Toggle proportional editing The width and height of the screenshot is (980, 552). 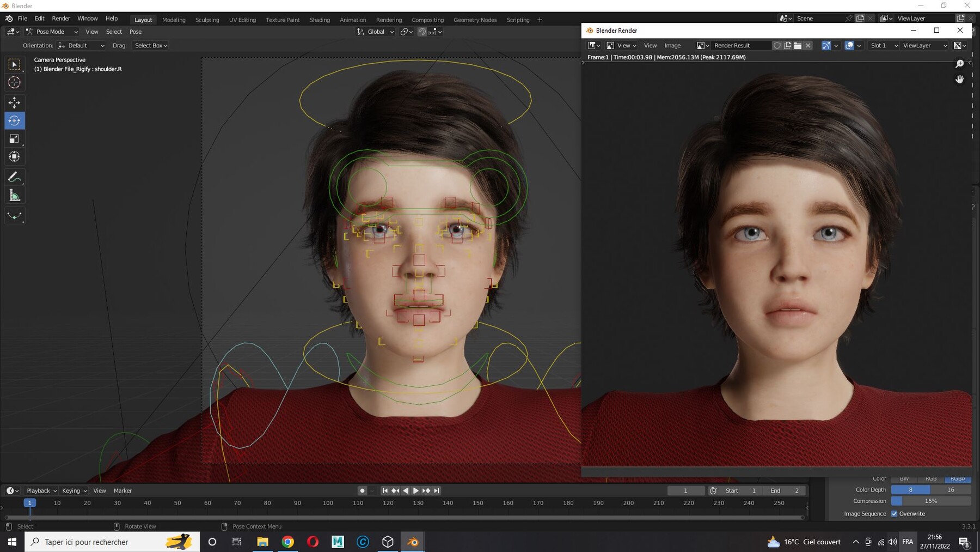coord(422,32)
